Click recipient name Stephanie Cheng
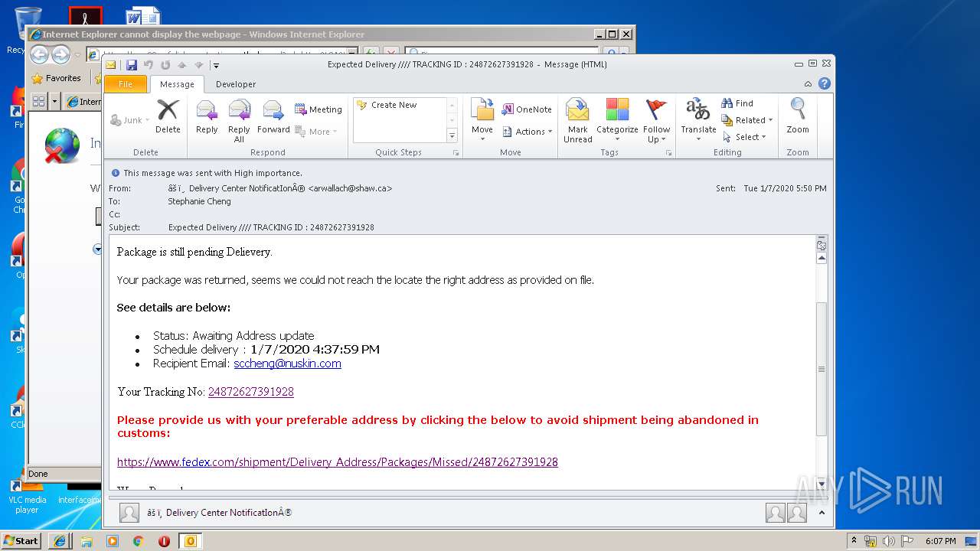Image resolution: width=980 pixels, height=551 pixels. pyautogui.click(x=199, y=201)
